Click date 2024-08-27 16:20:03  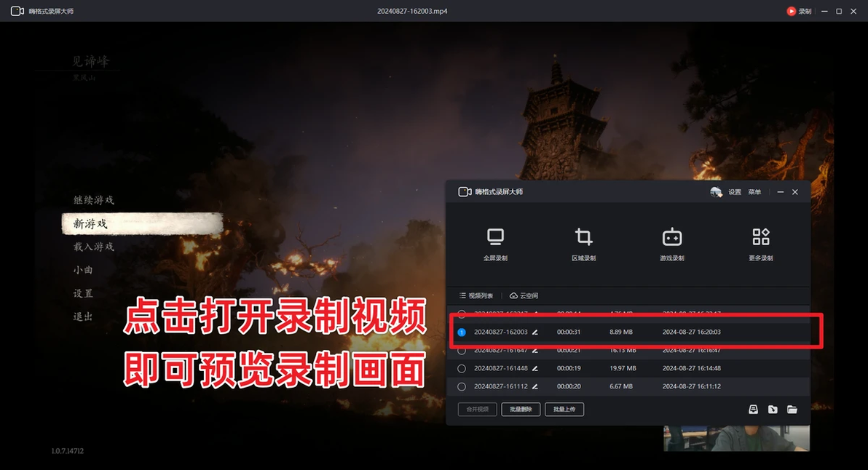pos(691,332)
